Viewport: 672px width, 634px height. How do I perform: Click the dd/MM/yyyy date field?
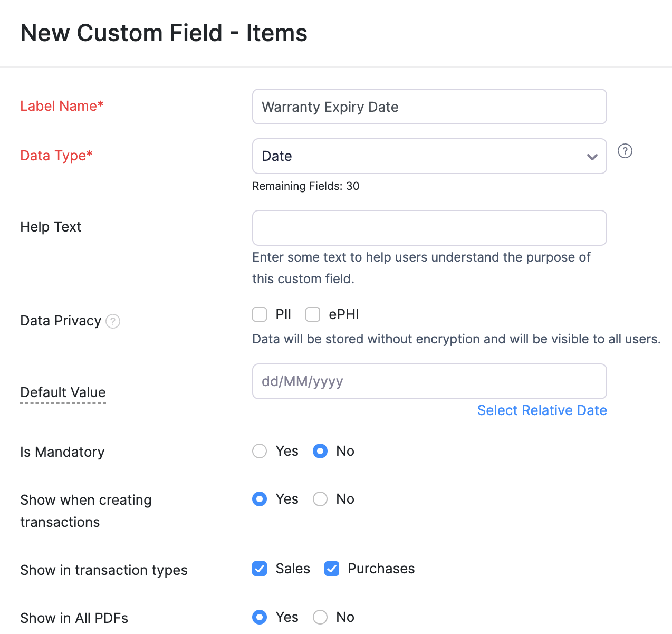(x=429, y=381)
